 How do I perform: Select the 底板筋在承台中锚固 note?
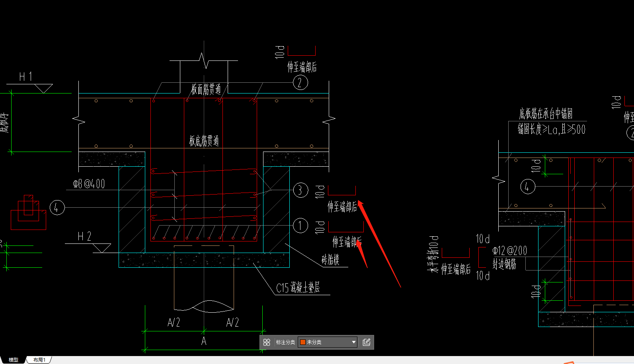(x=546, y=114)
